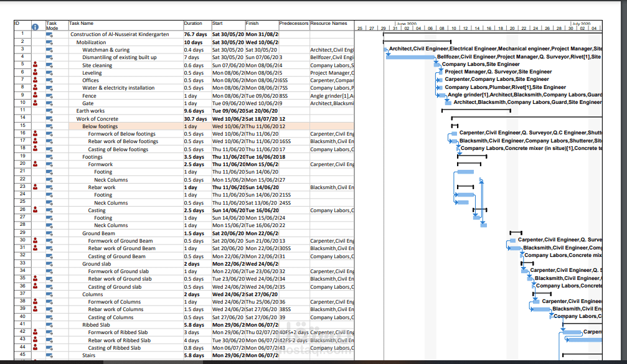627x364 pixels.
Task: Click overallocated resource icon for Leveling
Action: [x=35, y=72]
